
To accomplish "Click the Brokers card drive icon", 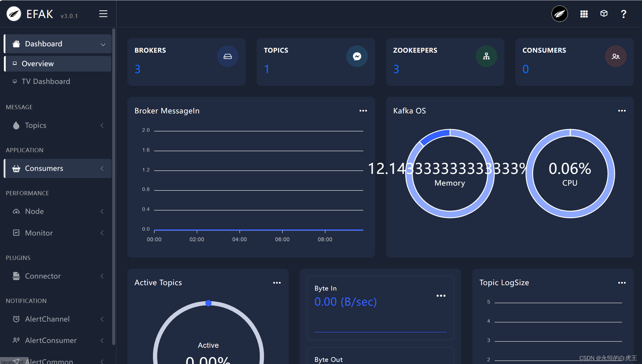I will [x=228, y=56].
